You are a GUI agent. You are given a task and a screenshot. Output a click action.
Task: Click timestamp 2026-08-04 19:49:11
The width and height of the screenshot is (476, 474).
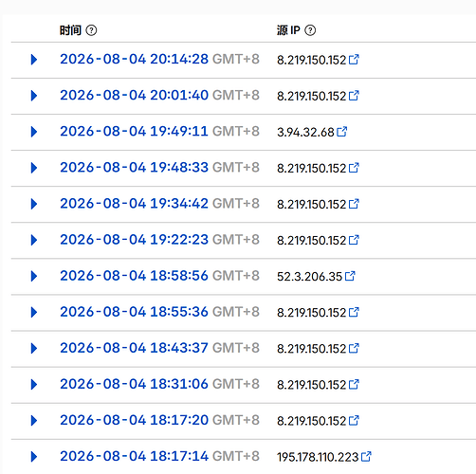coord(134,131)
